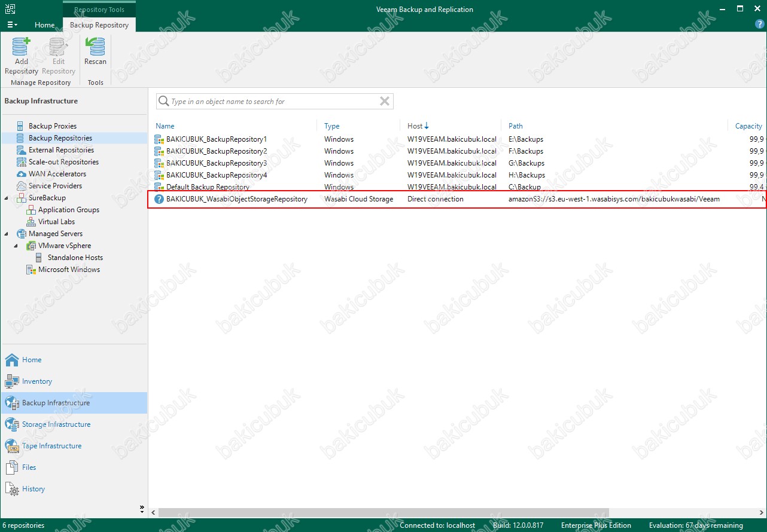The height and width of the screenshot is (532, 767).
Task: Sort by the Type column header
Action: pyautogui.click(x=332, y=126)
